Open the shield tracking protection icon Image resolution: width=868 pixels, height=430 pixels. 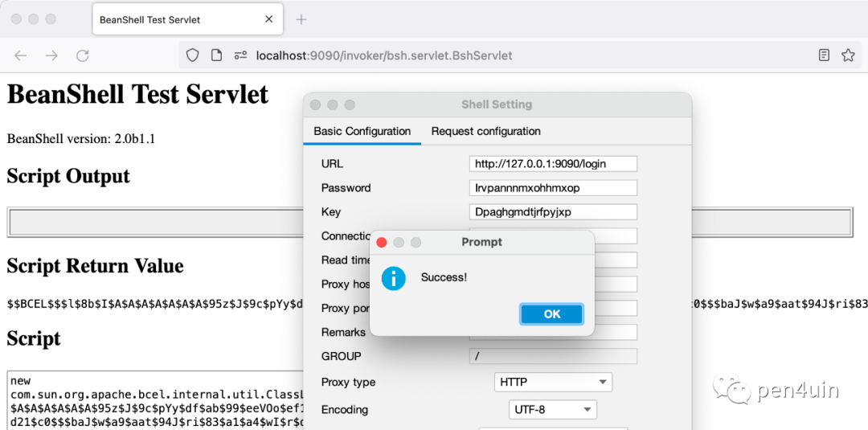point(192,55)
